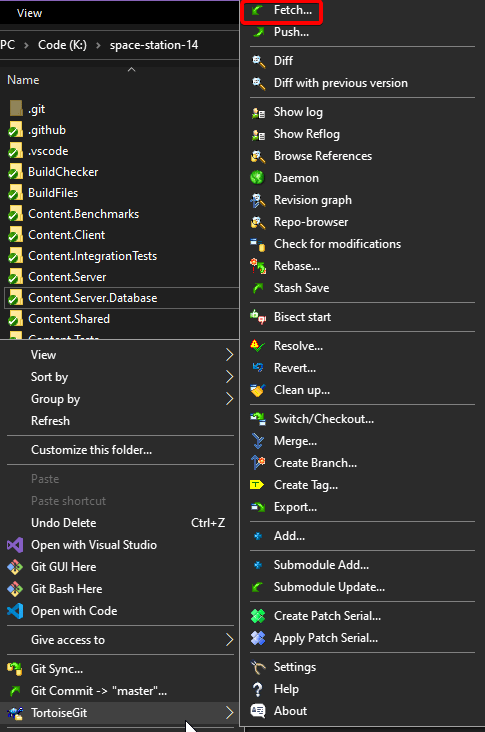The height and width of the screenshot is (732, 485).
Task: Click Code (K:) breadcrumb
Action: 62,45
